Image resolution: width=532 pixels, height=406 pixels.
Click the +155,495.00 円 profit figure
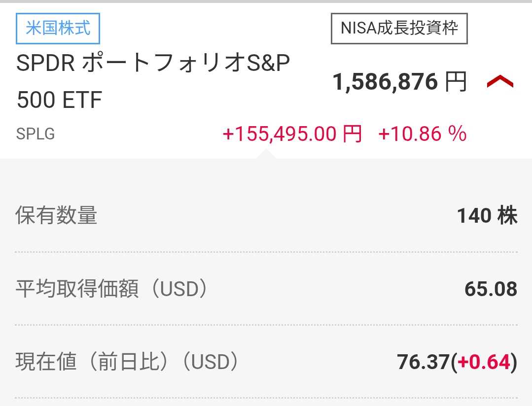tap(292, 134)
